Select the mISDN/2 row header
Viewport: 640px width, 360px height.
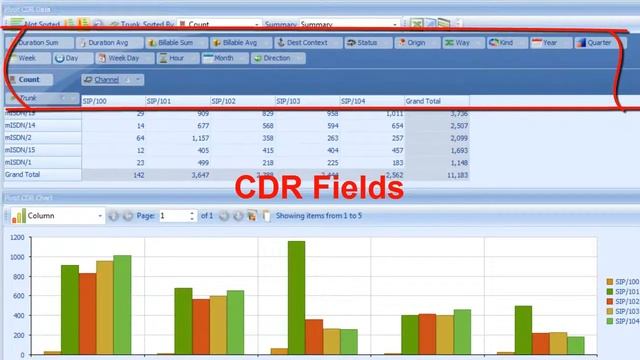click(42, 138)
